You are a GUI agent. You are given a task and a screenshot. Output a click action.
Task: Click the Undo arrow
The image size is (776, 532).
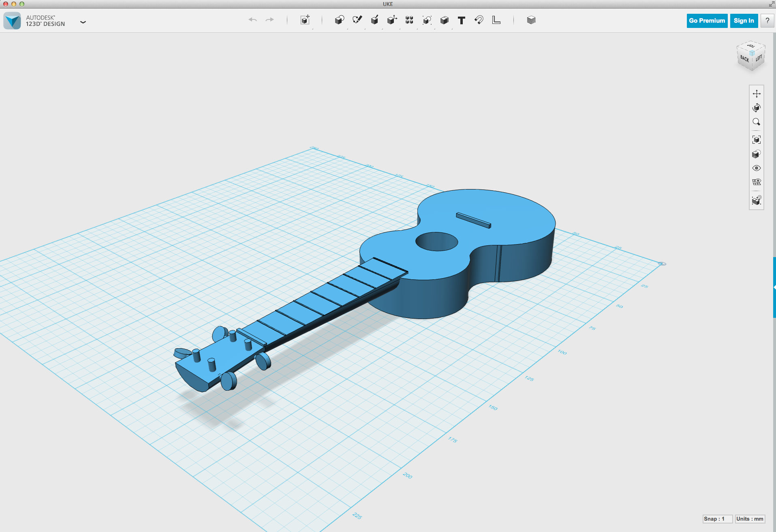click(x=252, y=20)
